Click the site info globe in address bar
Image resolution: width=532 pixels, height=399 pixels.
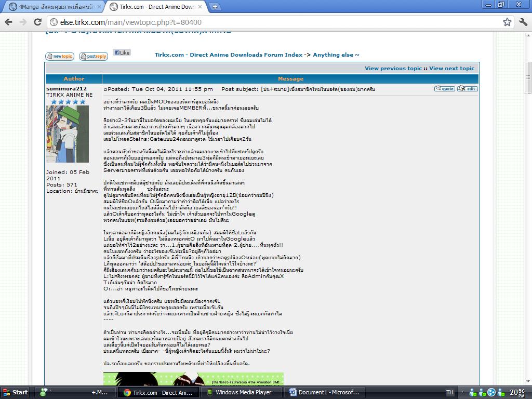[x=54, y=22]
